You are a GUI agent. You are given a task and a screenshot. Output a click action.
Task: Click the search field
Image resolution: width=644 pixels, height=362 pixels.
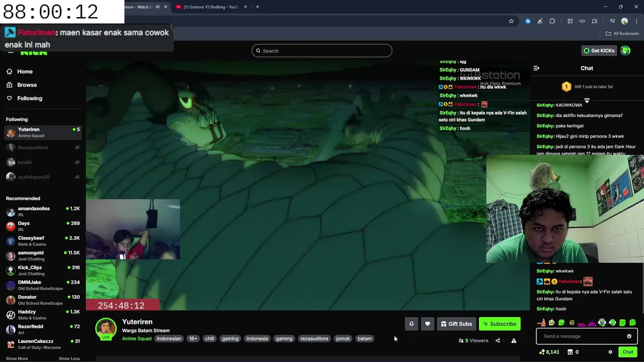(322, 51)
